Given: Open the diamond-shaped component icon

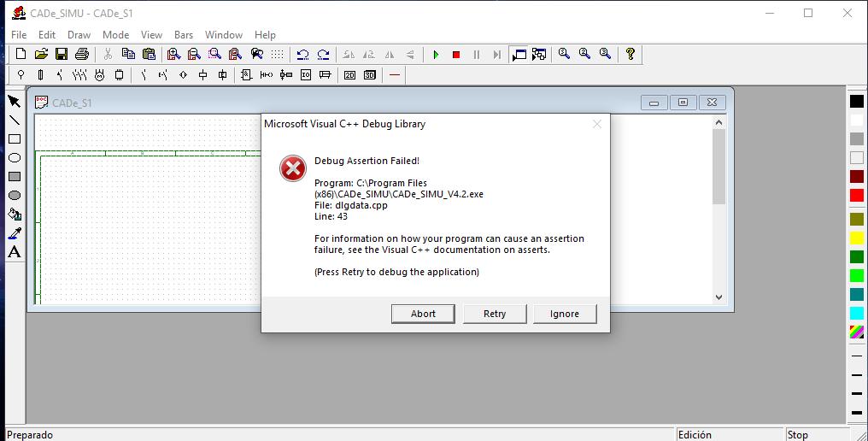Looking at the screenshot, I should pyautogui.click(x=183, y=75).
